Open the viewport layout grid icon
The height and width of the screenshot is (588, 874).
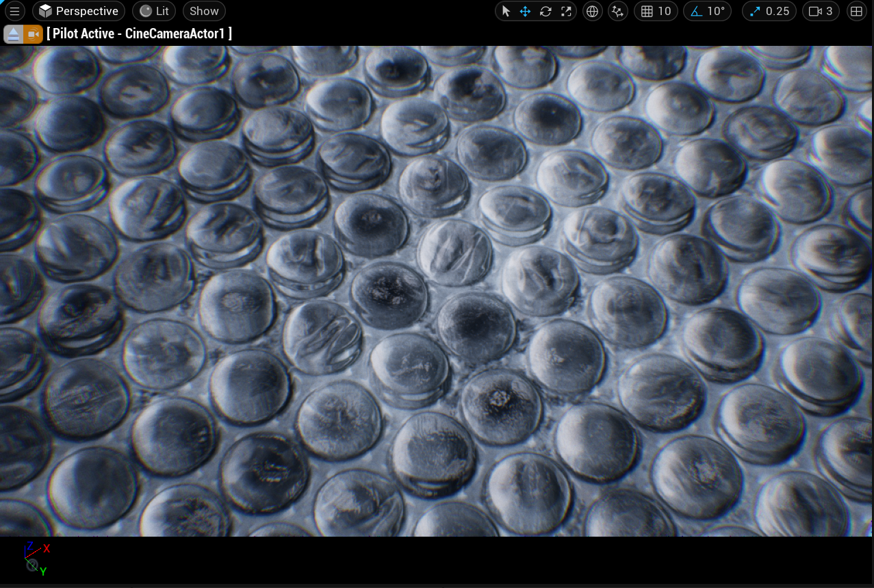tap(856, 11)
